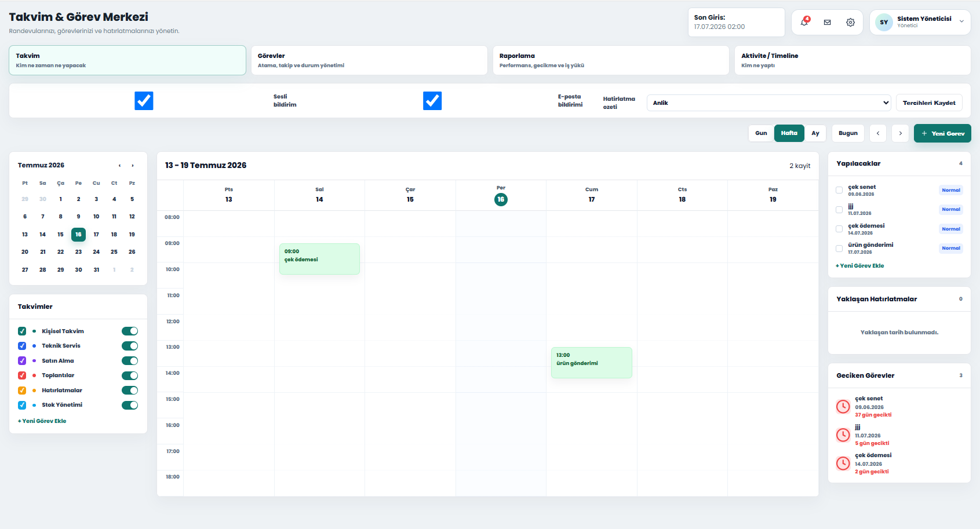The height and width of the screenshot is (529, 980).
Task: Open the mail envelope icon
Action: [827, 23]
